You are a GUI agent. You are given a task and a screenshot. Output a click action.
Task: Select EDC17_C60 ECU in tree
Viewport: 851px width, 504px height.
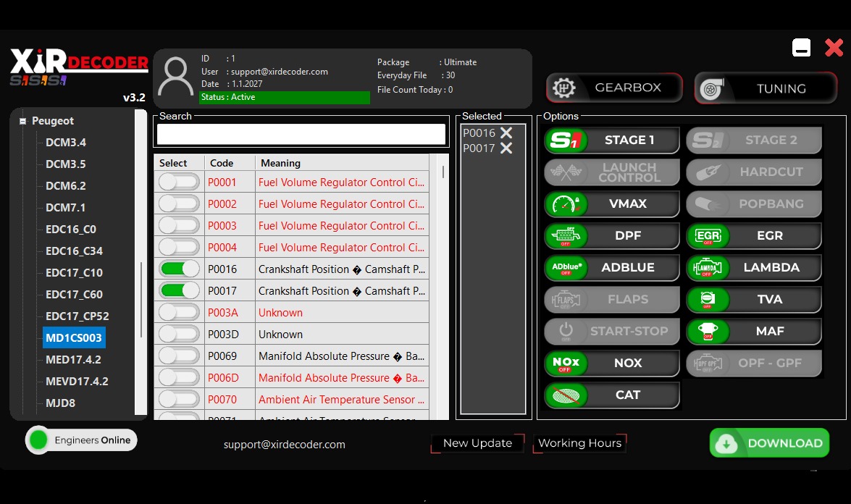pyautogui.click(x=75, y=294)
